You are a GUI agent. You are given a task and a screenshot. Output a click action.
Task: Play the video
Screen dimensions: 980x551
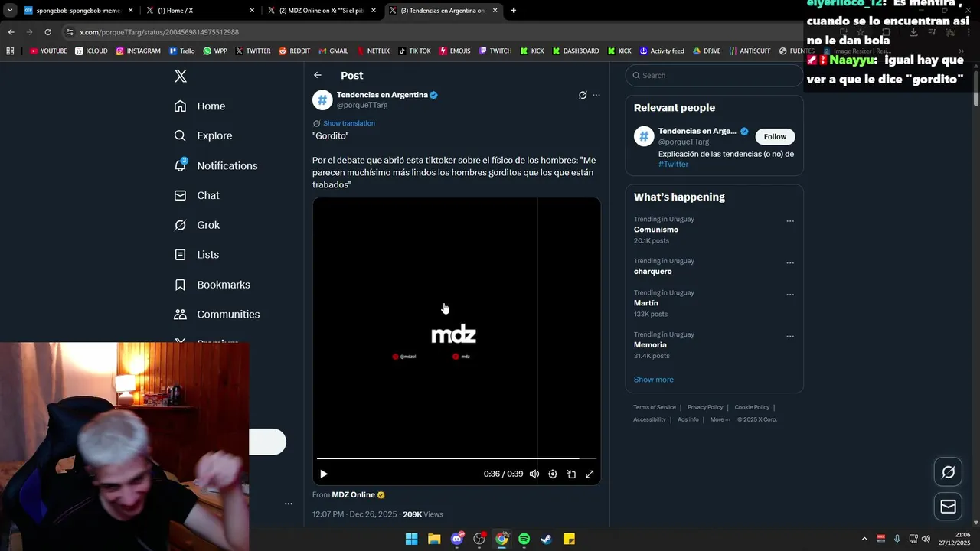pos(324,474)
